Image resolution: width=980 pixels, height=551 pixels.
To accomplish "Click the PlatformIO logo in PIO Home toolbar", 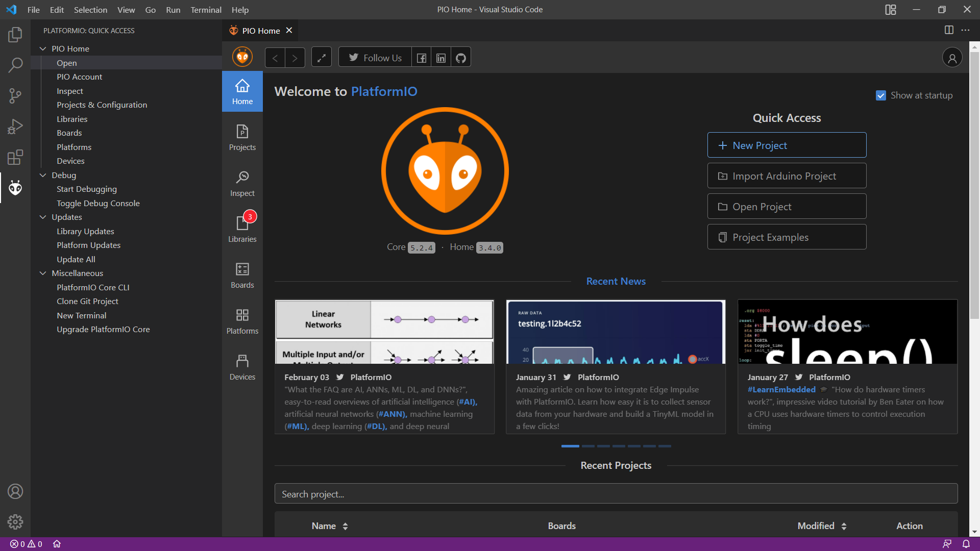I will pos(242,57).
